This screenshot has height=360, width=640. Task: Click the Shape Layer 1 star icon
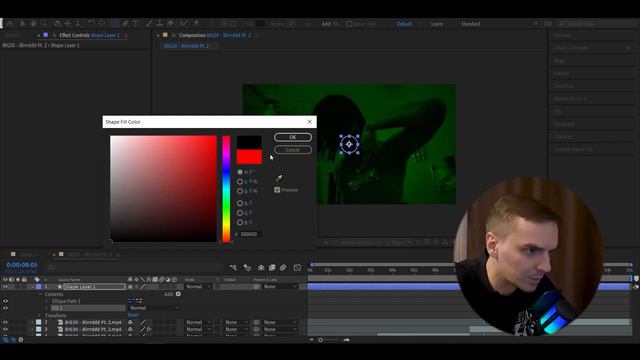(60, 287)
